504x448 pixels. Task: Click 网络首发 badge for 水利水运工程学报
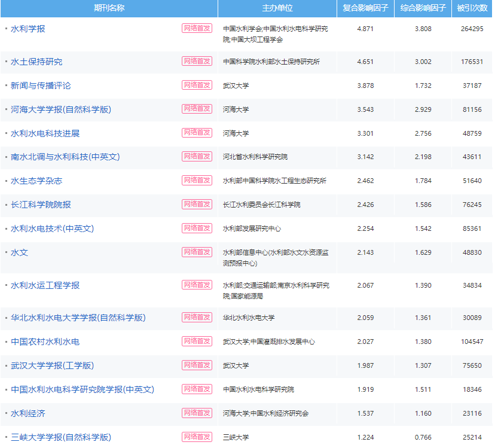tap(197, 285)
